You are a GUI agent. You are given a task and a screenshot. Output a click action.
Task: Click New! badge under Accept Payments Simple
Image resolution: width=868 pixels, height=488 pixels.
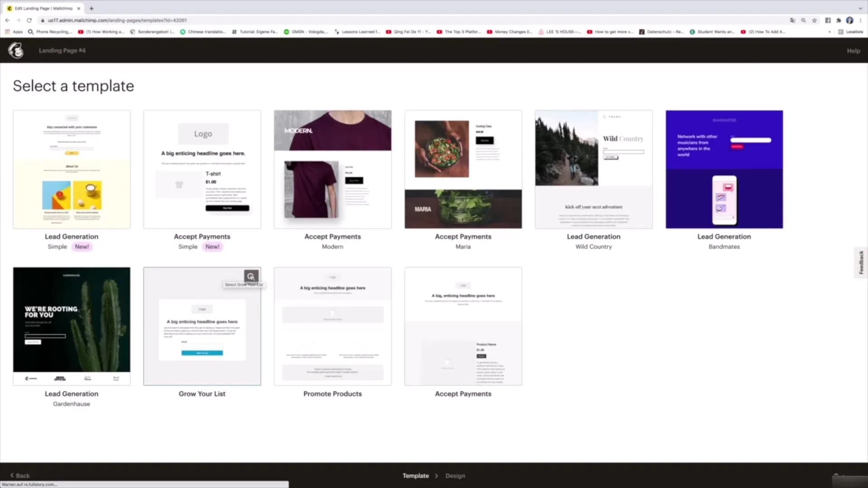[212, 247]
